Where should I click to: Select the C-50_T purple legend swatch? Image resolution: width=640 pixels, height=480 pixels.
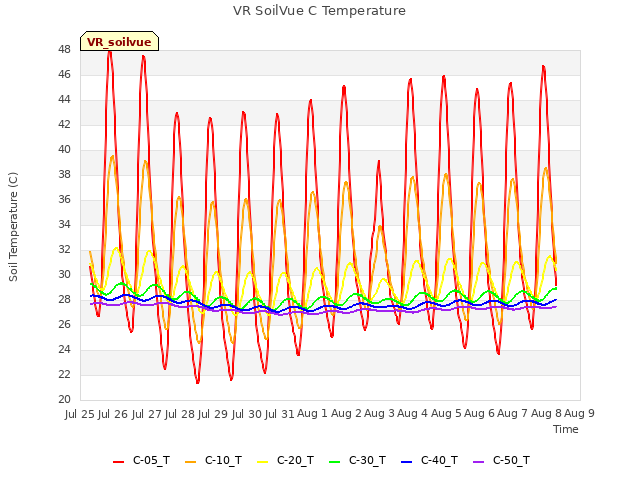pos(478,462)
